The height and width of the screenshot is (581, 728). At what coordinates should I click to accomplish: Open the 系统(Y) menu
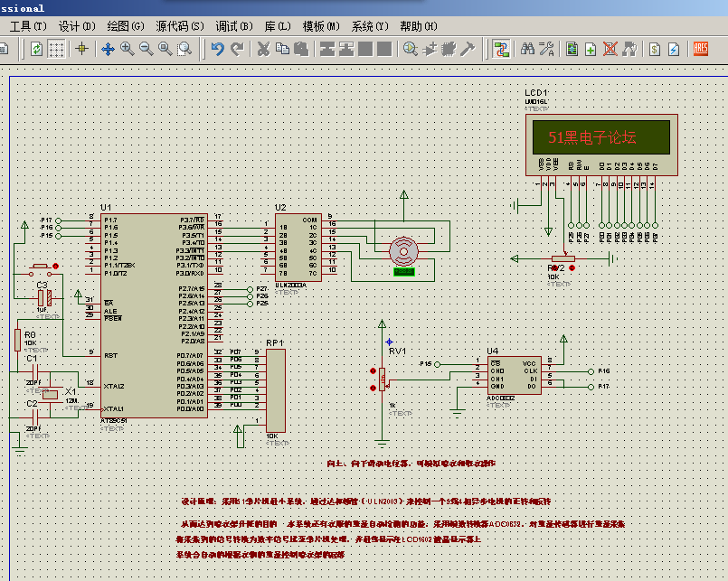[370, 26]
